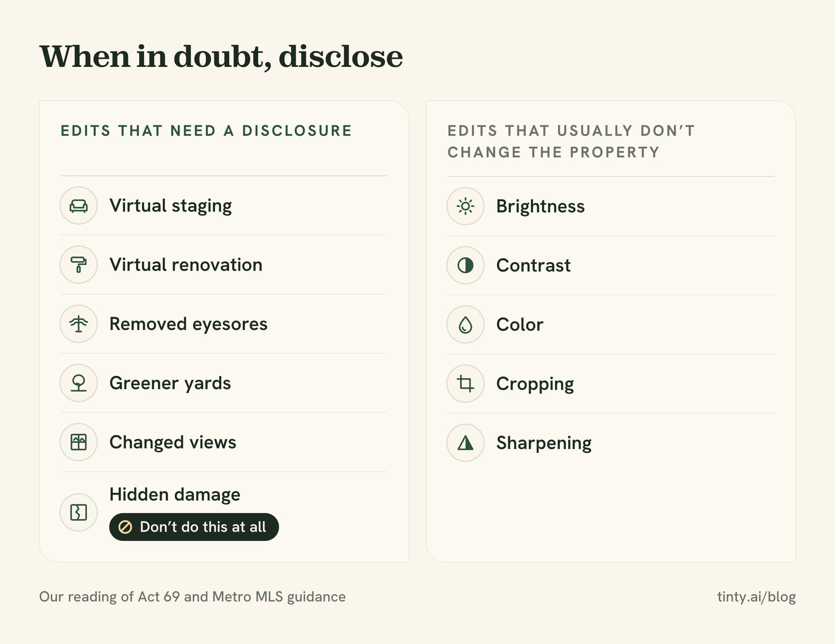This screenshot has height=644, width=835.
Task: Select the window icon beside Changed views
Action: 78,442
